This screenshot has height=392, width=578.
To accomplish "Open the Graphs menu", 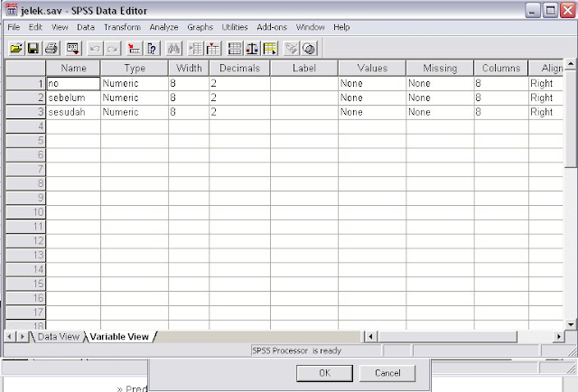I will (200, 27).
